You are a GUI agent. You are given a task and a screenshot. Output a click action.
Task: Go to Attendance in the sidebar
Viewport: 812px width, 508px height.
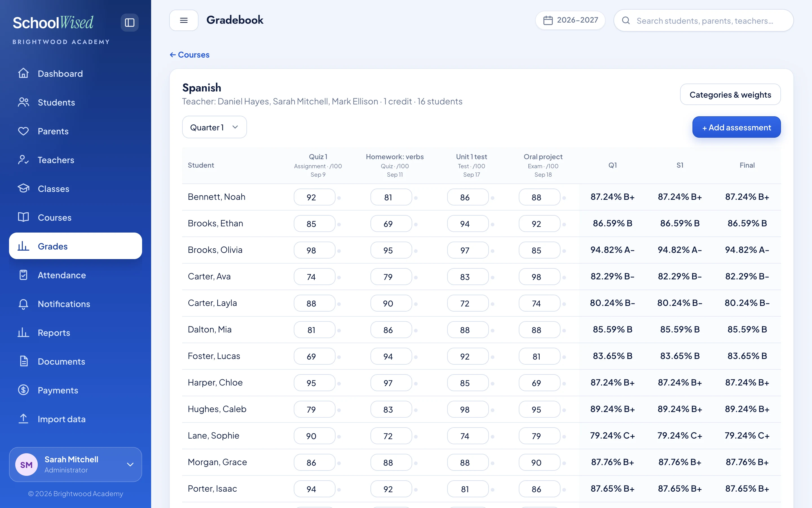[76, 275]
